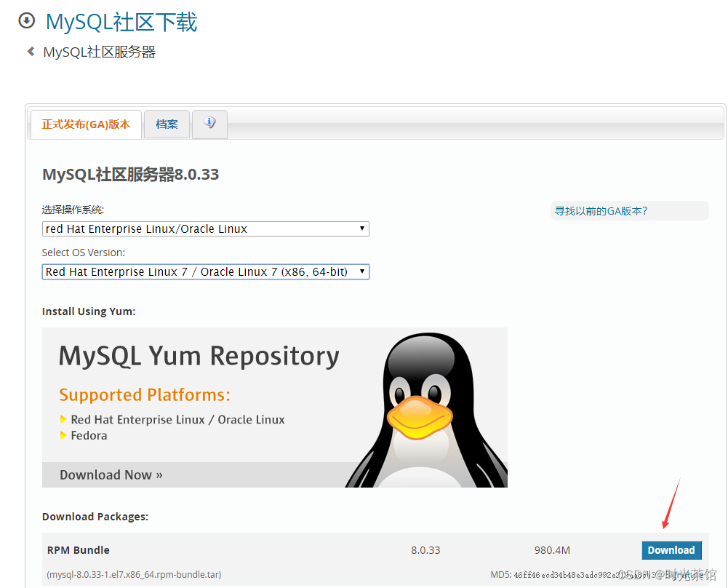Screen dimensions: 728x588
Task: Follow the 寻找以前的GA版本? link
Action: (601, 211)
